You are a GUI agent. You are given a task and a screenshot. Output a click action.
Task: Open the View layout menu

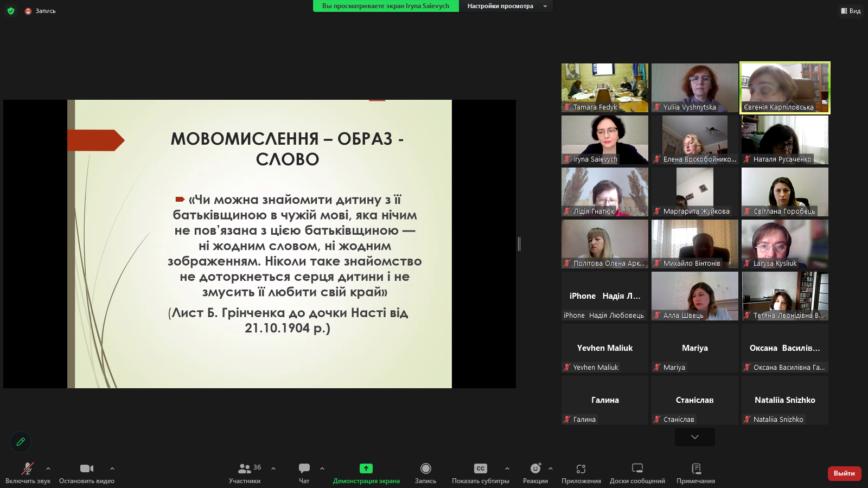851,11
